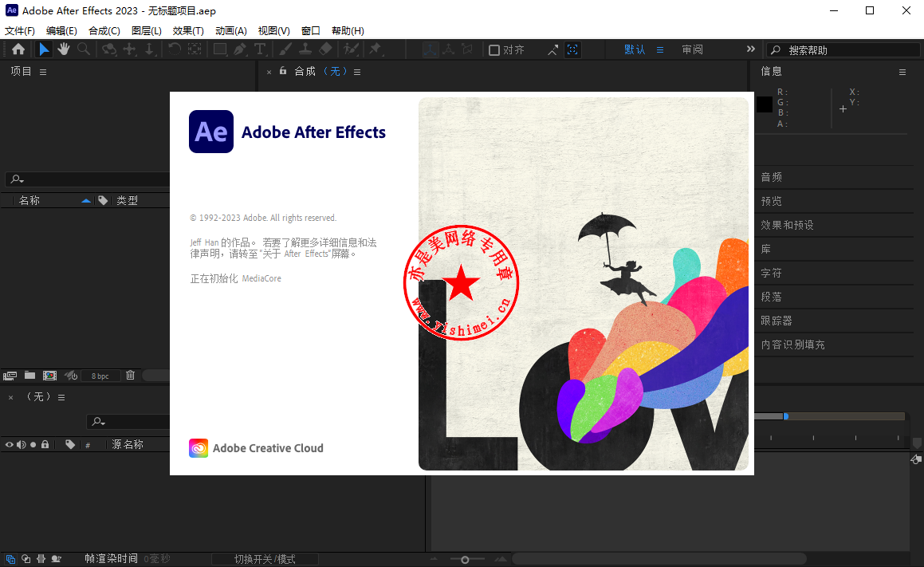Select the Orbit camera tool

[x=109, y=49]
